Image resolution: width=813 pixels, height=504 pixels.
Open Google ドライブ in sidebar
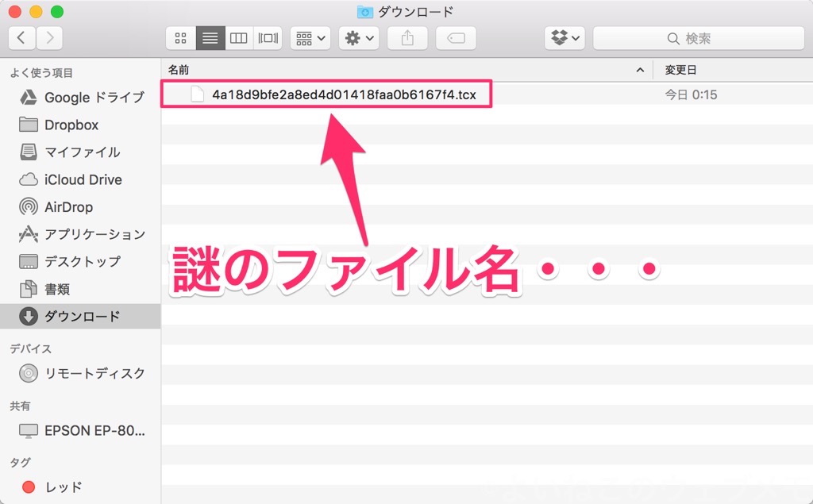[x=94, y=98]
